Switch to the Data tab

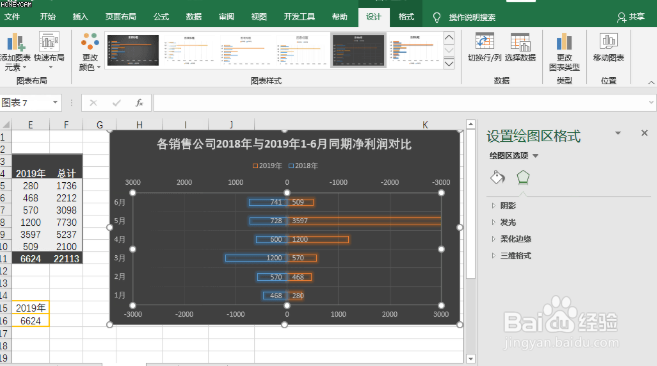194,17
